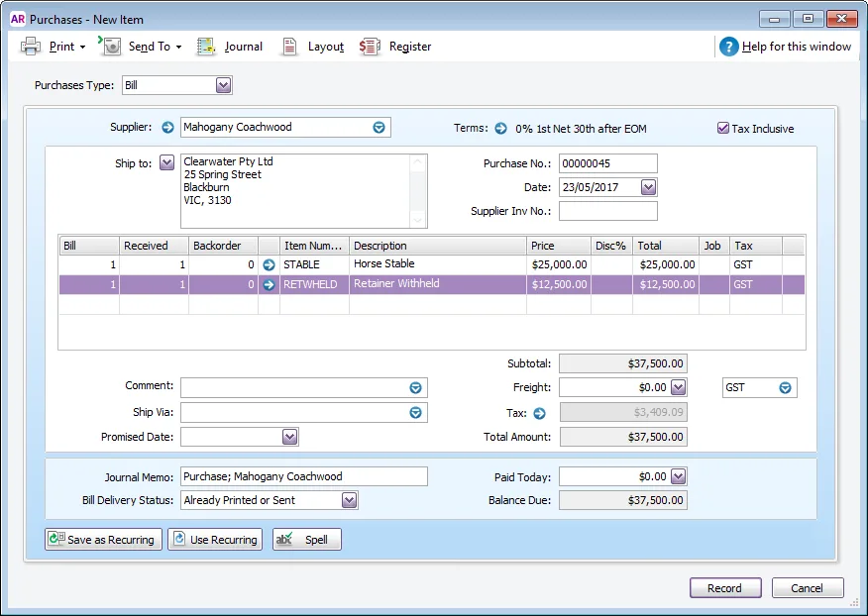
Task: Open the freight GST tax code list
Action: click(785, 388)
